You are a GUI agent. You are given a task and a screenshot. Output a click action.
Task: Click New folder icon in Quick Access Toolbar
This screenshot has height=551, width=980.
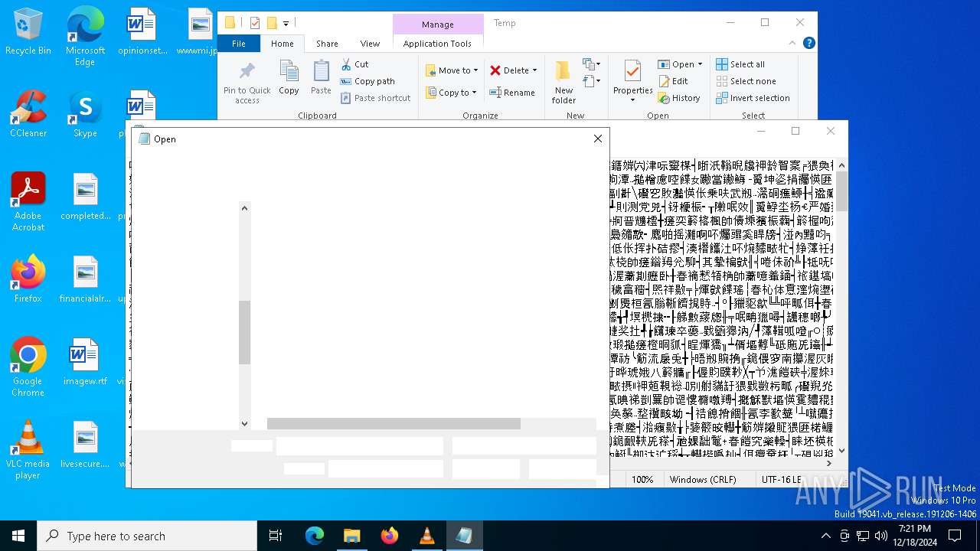pyautogui.click(x=272, y=23)
